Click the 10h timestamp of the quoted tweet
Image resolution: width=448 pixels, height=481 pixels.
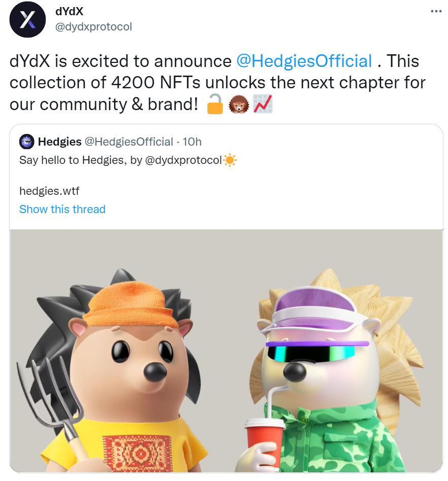(192, 142)
